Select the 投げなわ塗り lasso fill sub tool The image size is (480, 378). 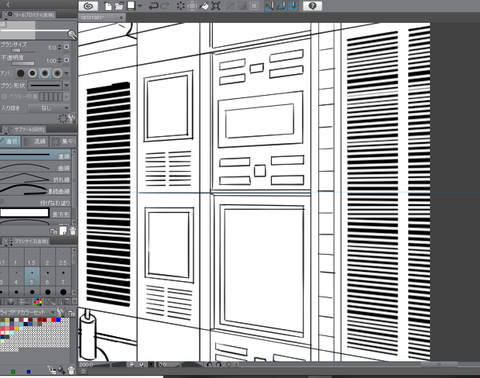pyautogui.click(x=35, y=202)
